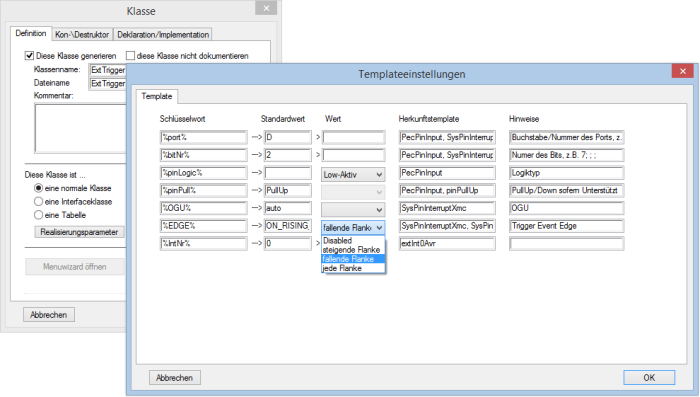Click Hinweise field 'PullUp/Down sofern Unterstützt'
700x397 pixels.
click(567, 190)
